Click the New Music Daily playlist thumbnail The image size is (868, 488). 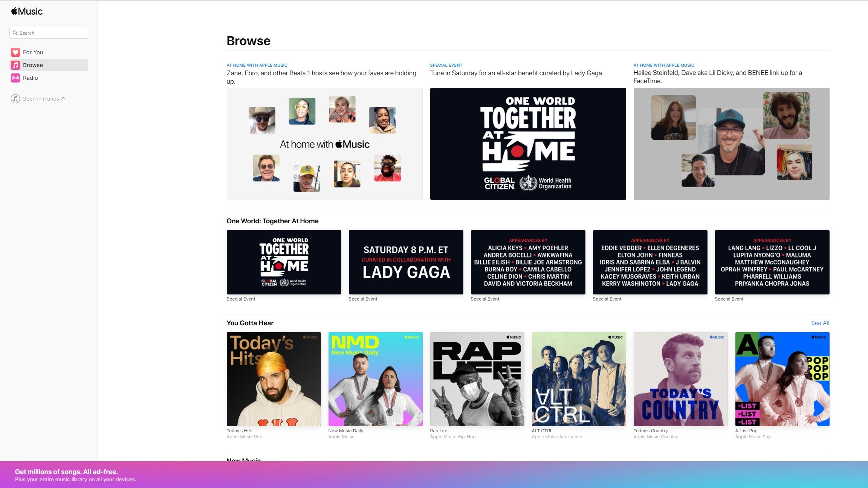tap(375, 379)
